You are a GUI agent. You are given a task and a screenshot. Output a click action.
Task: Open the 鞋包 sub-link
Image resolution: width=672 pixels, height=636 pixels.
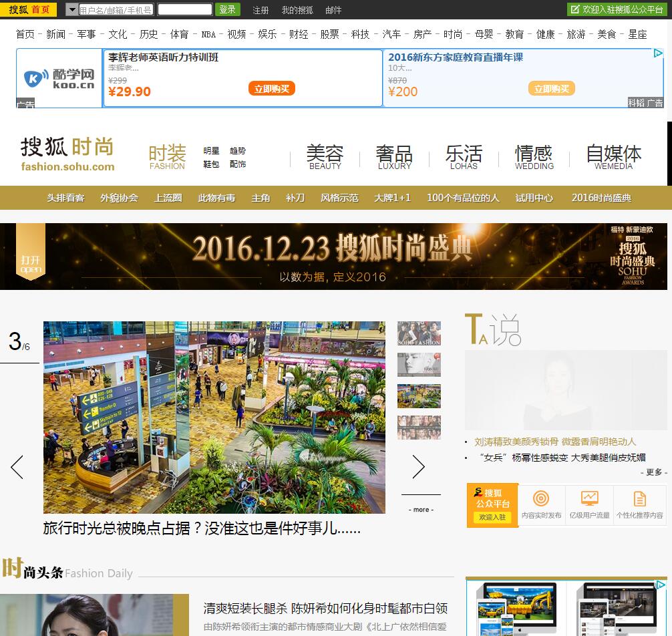click(211, 164)
